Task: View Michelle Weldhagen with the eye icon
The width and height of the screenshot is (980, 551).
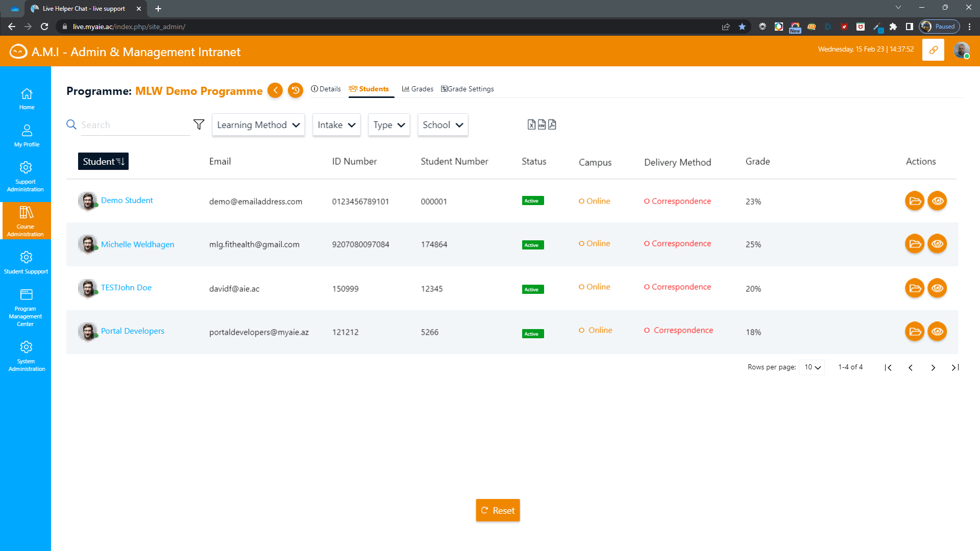Action: 937,244
